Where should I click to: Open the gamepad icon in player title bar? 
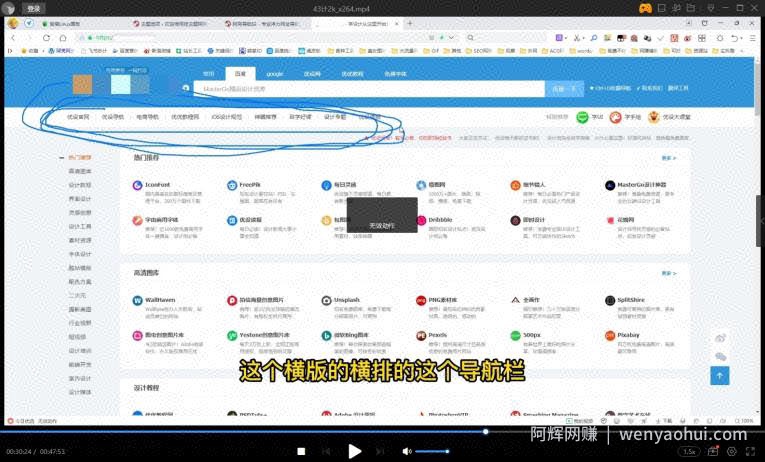(x=645, y=8)
